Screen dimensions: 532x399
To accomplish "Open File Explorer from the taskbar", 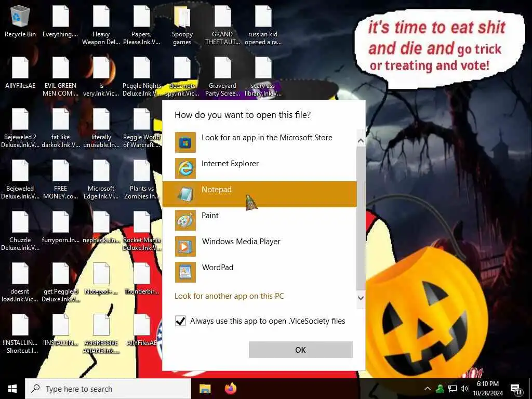I will [205, 389].
